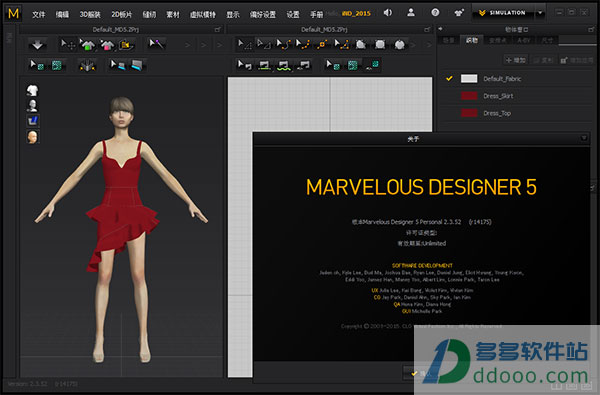Open the 素材 menu
The image size is (600, 395).
173,15
